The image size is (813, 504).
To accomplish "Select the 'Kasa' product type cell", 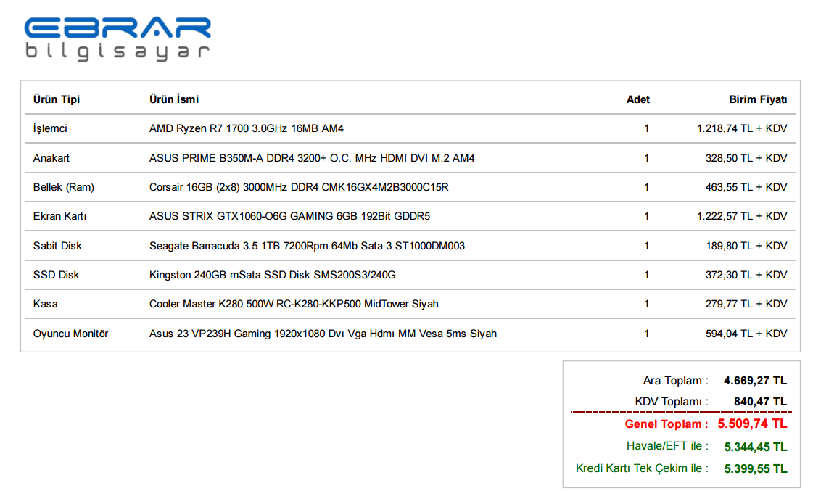I will [x=46, y=304].
